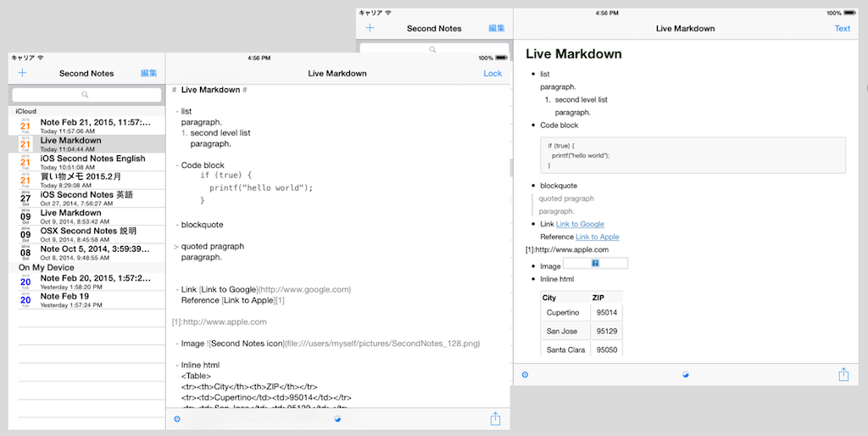
Task: Click the [1]:http://www.apple.com line in editor
Action: (x=220, y=321)
